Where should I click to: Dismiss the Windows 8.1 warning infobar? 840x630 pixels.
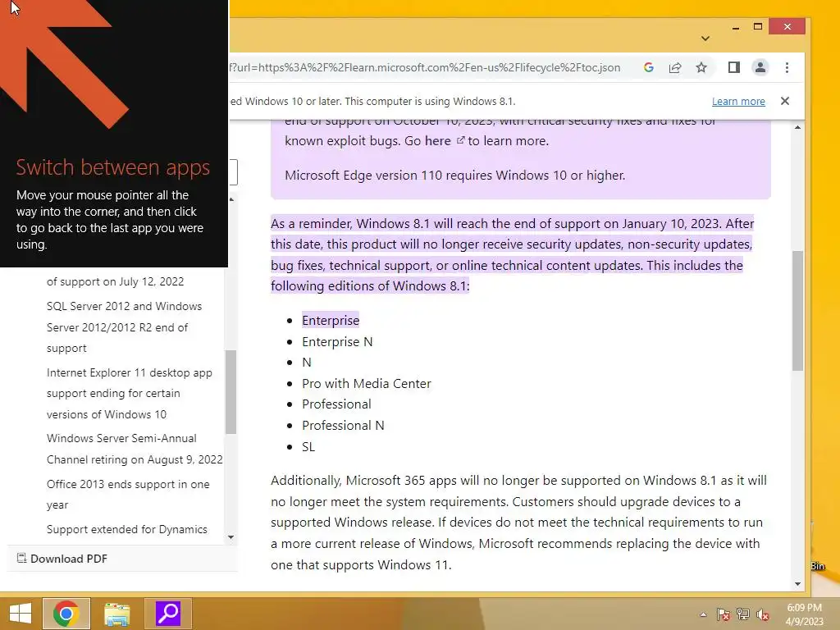(x=785, y=101)
